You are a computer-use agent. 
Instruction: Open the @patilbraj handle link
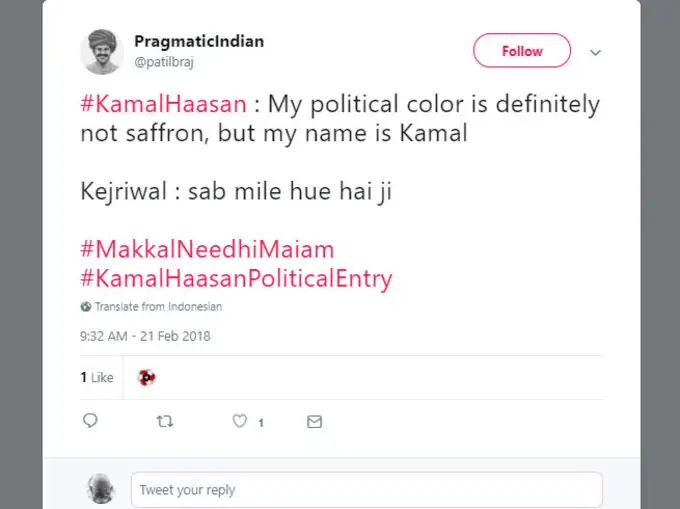click(165, 60)
